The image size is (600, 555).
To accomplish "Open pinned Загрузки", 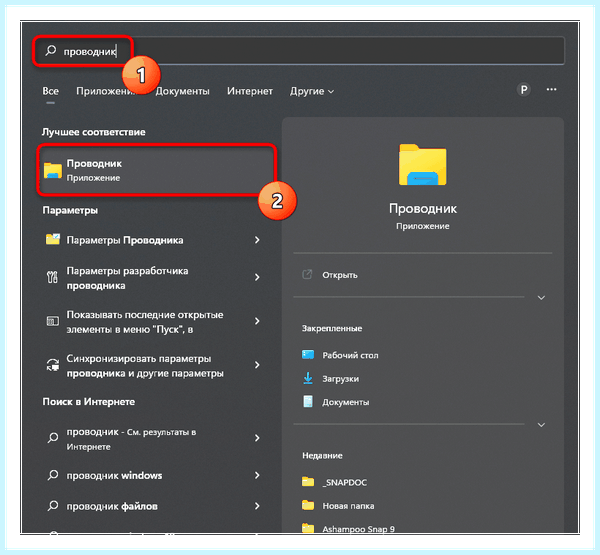I will pyautogui.click(x=341, y=379).
